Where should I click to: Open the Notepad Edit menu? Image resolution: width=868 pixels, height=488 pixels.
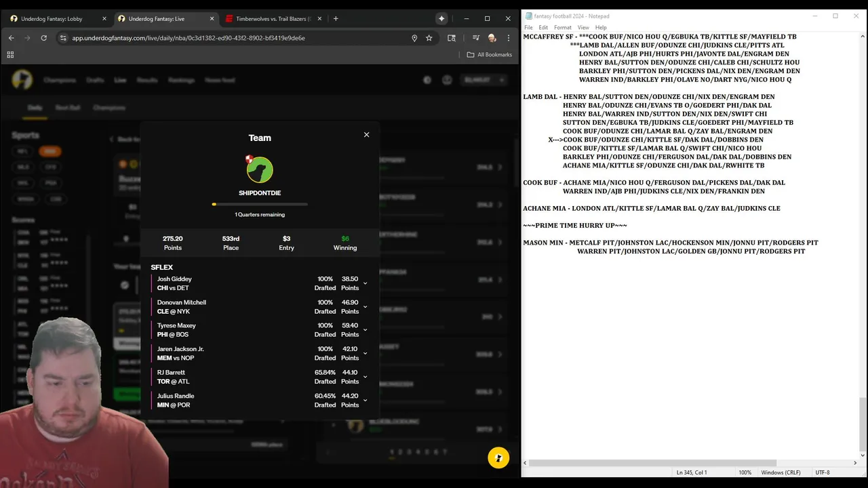543,28
